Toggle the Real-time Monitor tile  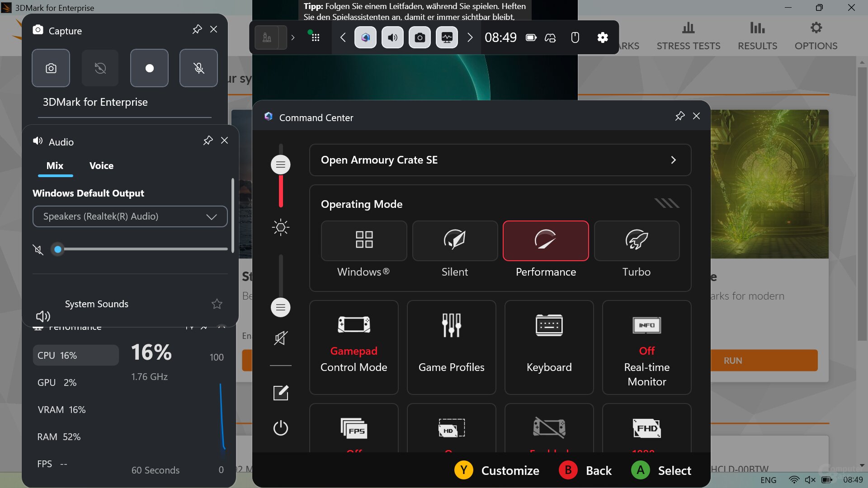point(646,347)
